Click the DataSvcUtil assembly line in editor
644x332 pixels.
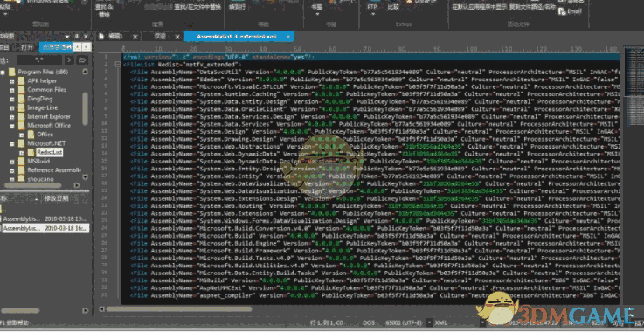click(x=375, y=72)
